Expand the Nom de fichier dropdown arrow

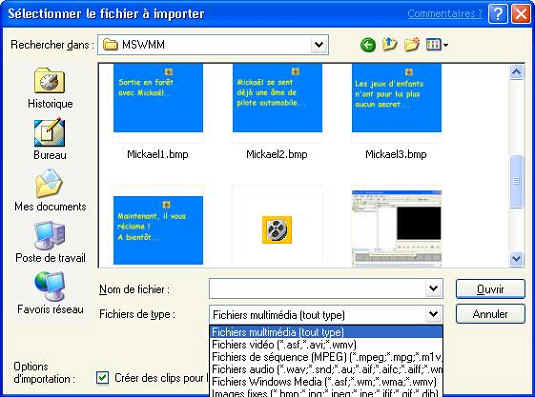coord(433,289)
